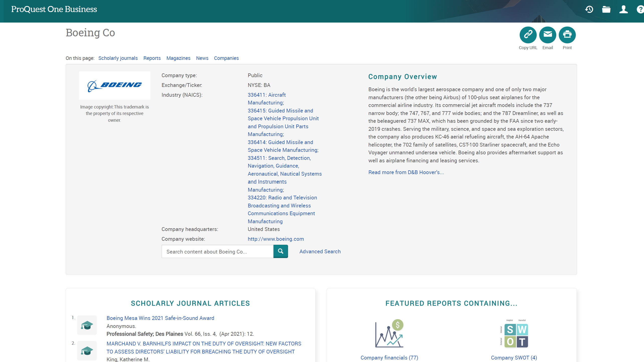Visit http://www.boeing.com website link
Image resolution: width=644 pixels, height=362 pixels.
(276, 239)
